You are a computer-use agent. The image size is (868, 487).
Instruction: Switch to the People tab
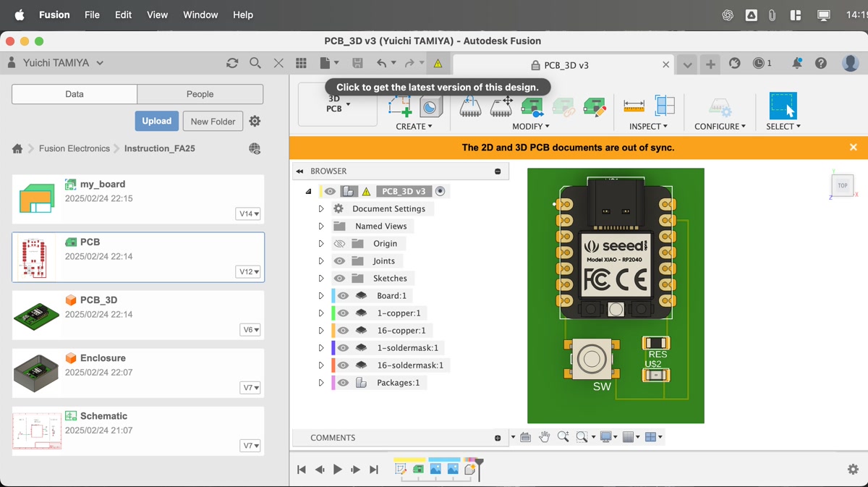pyautogui.click(x=200, y=94)
